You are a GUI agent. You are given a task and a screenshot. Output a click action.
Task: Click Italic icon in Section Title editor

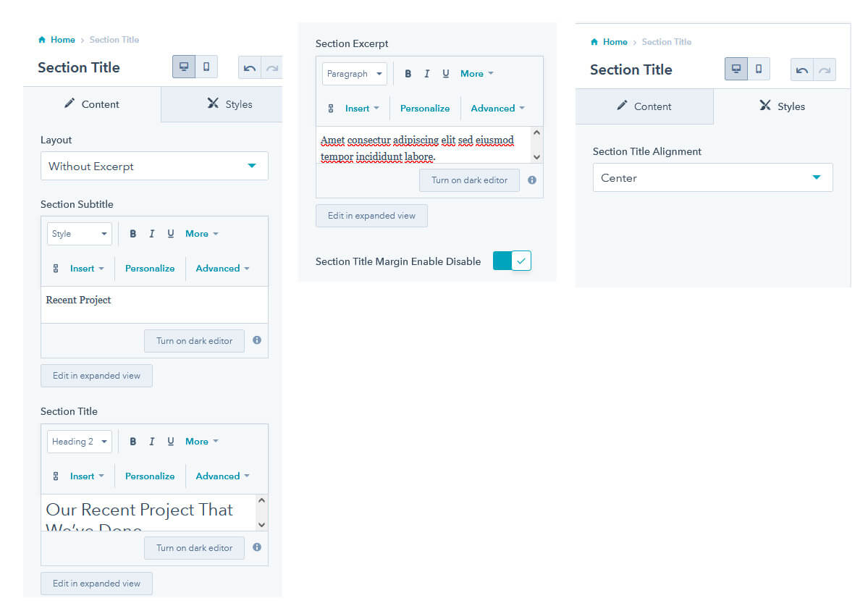click(x=152, y=442)
